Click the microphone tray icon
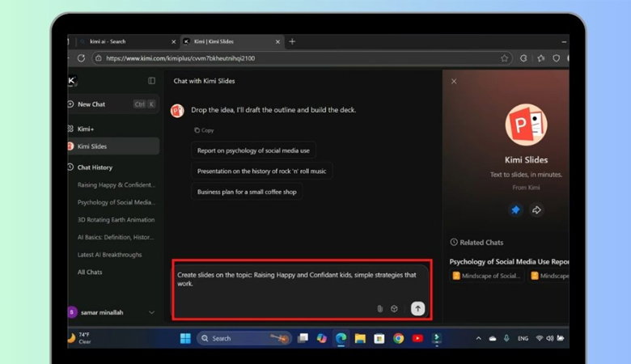This screenshot has height=364, width=631. [506, 338]
